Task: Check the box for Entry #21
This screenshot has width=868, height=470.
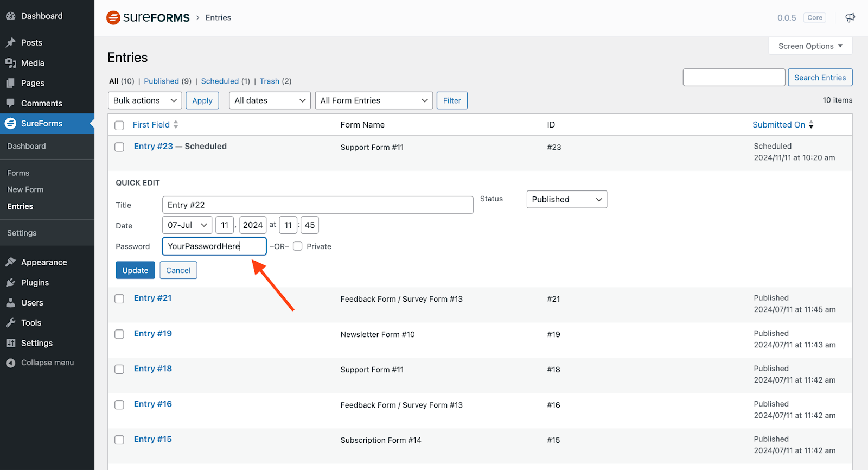Action: click(x=119, y=298)
